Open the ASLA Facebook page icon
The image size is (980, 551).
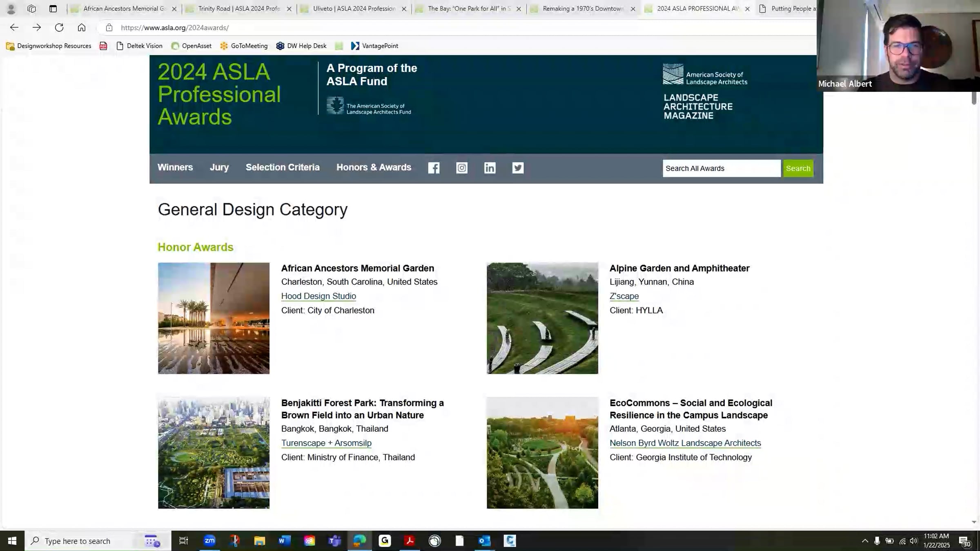pos(434,168)
